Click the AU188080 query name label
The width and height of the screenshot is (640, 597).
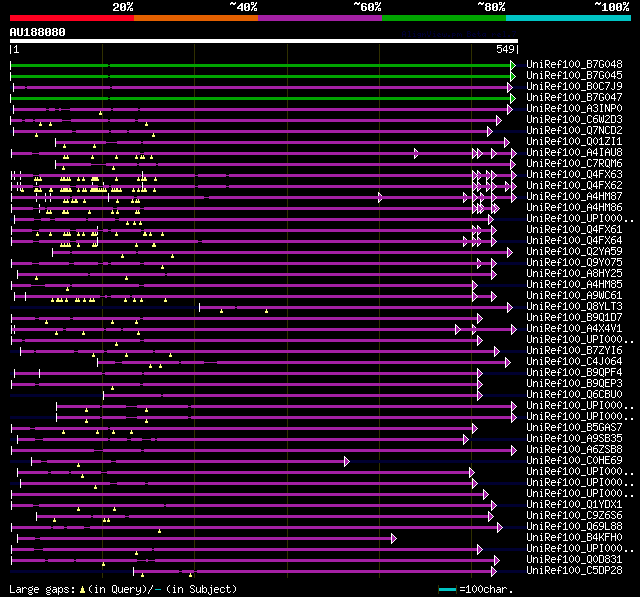point(38,32)
